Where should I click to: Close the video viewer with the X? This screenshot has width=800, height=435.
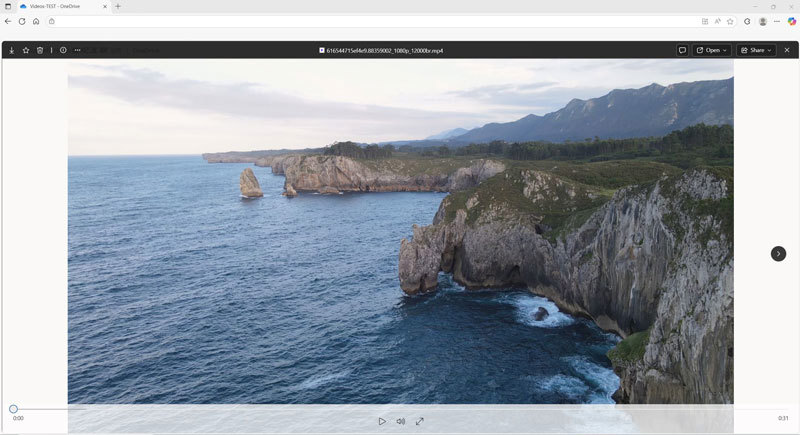click(x=787, y=50)
